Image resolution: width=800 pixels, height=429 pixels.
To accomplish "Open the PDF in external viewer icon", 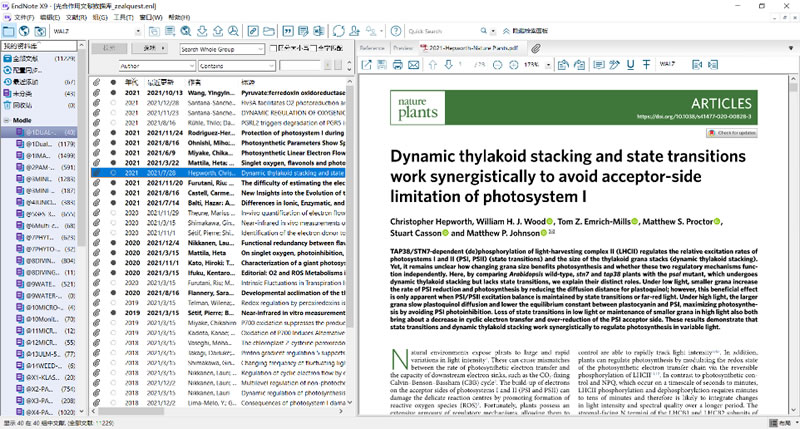I will pos(367,65).
